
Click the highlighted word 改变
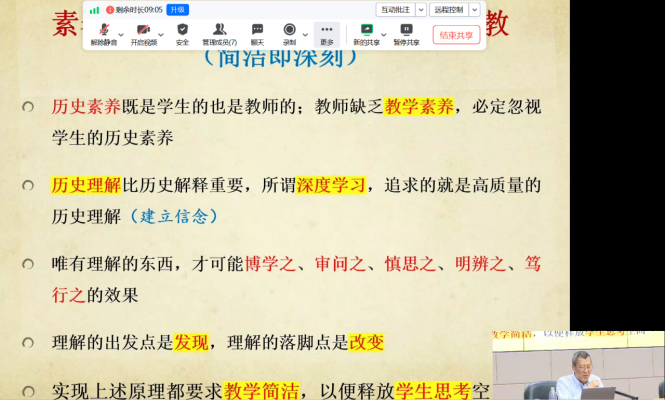click(x=366, y=342)
